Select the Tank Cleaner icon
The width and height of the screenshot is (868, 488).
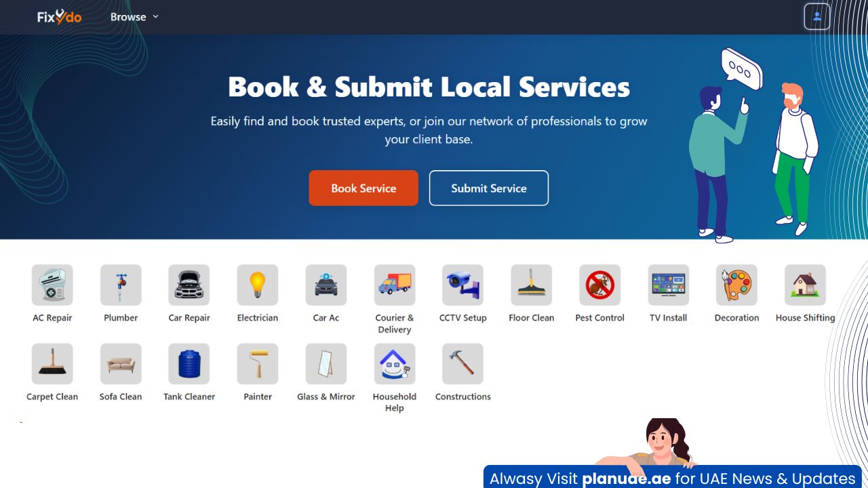pyautogui.click(x=189, y=364)
